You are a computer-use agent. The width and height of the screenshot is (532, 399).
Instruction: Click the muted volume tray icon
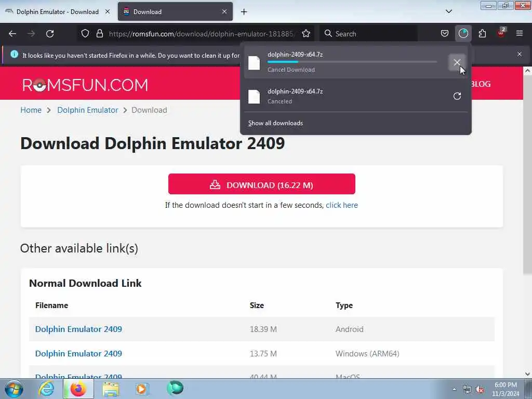point(480,389)
